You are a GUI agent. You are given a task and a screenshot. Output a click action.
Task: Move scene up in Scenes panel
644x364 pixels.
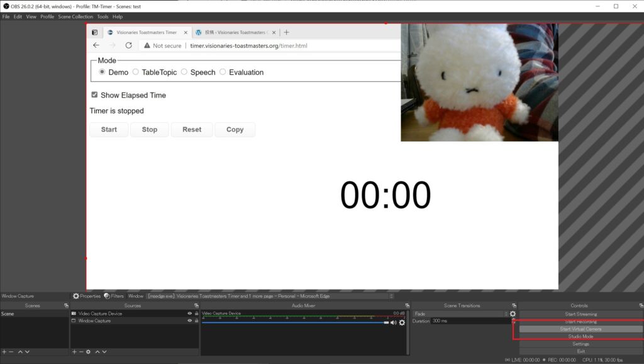pyautogui.click(x=20, y=351)
